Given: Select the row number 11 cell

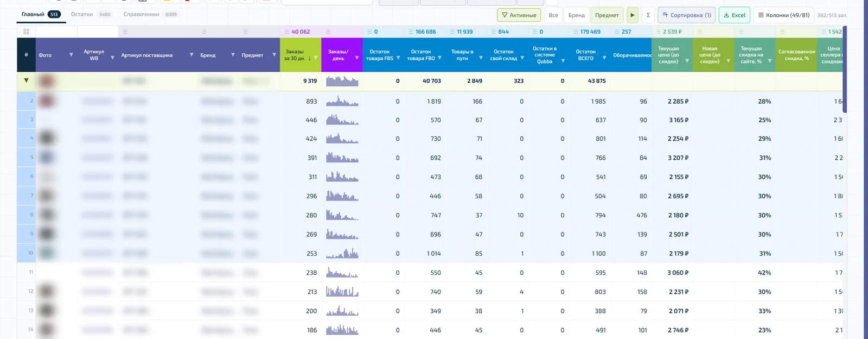Looking at the screenshot, I should click(x=26, y=273).
